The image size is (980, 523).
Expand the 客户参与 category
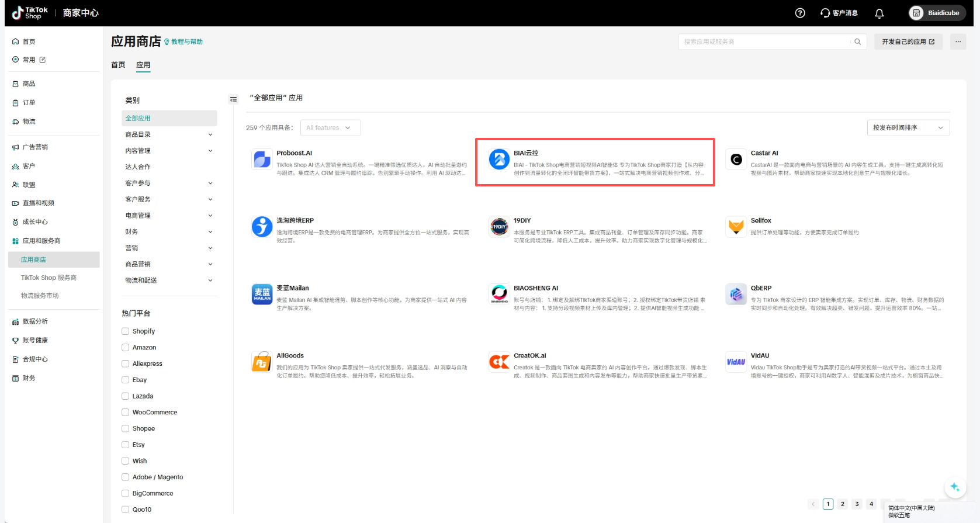point(210,183)
